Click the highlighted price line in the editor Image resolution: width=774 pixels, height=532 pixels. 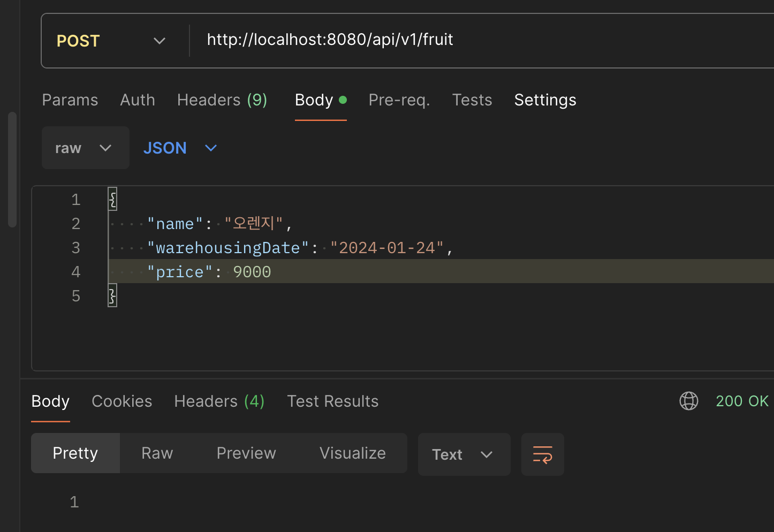[x=209, y=271]
